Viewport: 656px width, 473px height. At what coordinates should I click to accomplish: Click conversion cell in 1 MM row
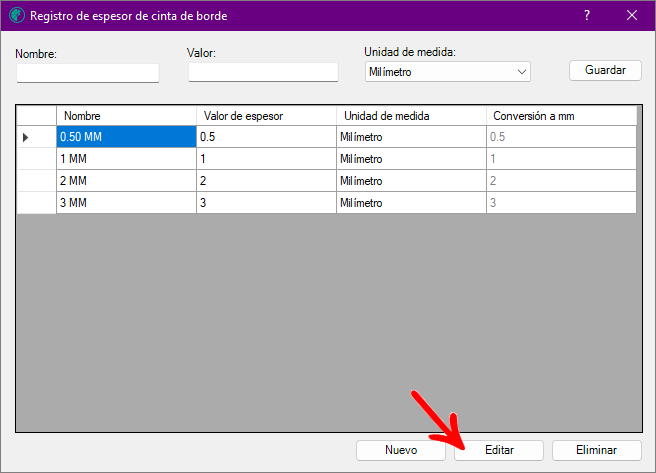pyautogui.click(x=561, y=159)
